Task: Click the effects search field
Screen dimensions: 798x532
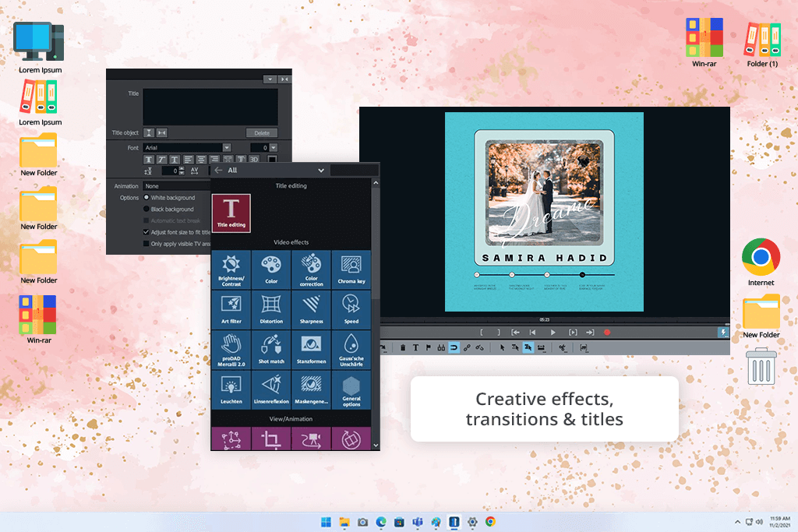Action: 355,171
